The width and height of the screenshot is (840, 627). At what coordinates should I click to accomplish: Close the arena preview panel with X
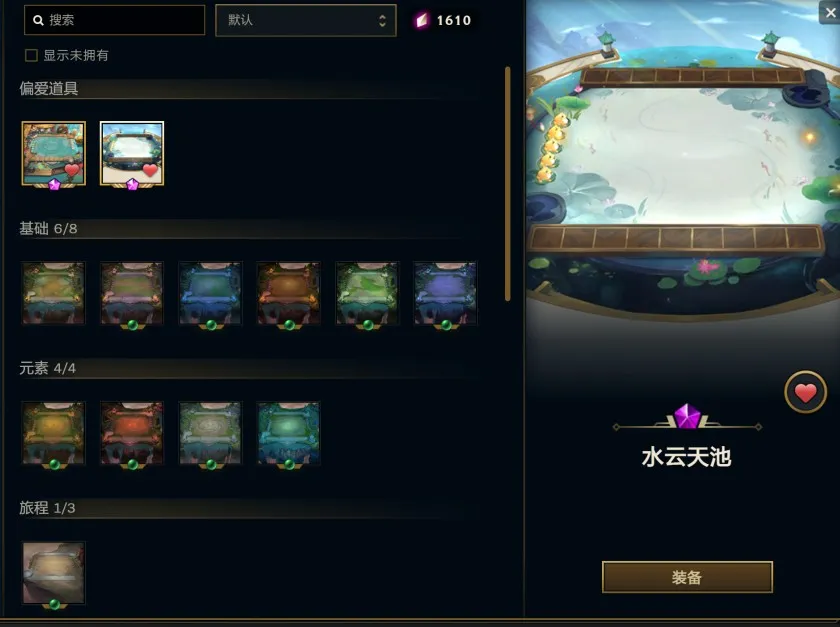(830, 12)
